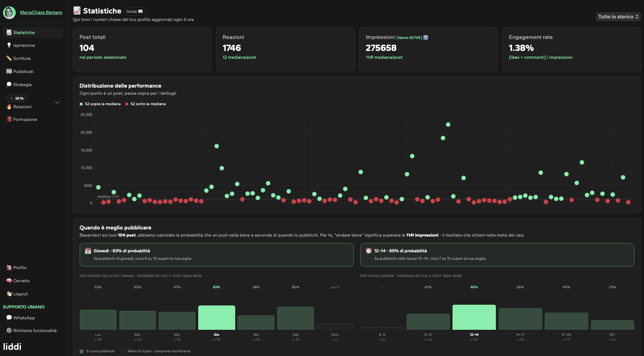Click the Strategia speech bubble icon
The width and height of the screenshot is (644, 356).
[x=9, y=85]
